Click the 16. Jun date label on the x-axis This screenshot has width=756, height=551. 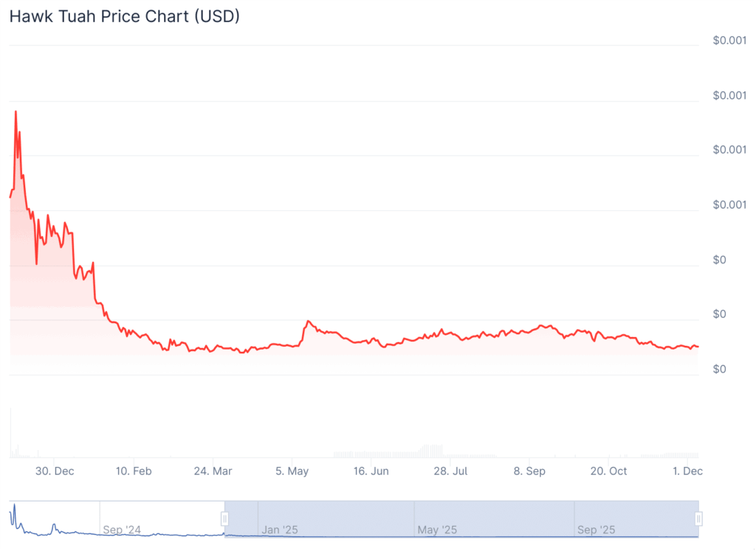click(x=371, y=471)
